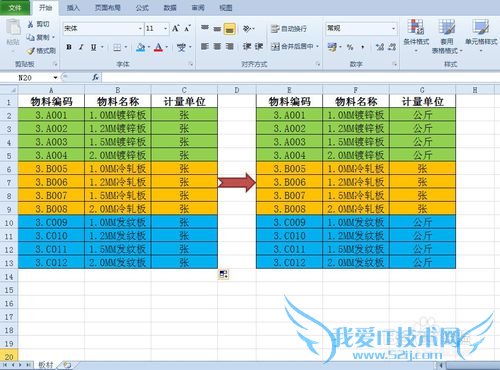The image size is (500, 370).
Task: Decrease font size with the small A
Action: point(187,28)
